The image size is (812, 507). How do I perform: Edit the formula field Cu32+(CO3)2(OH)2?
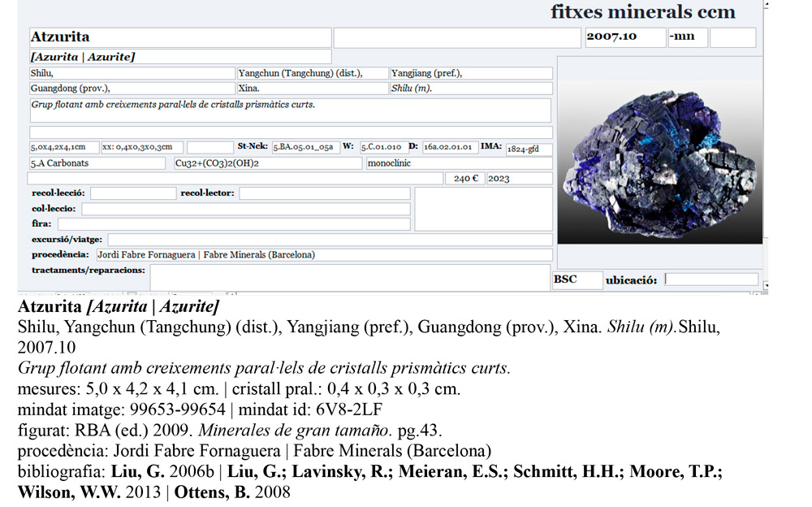coord(268,164)
